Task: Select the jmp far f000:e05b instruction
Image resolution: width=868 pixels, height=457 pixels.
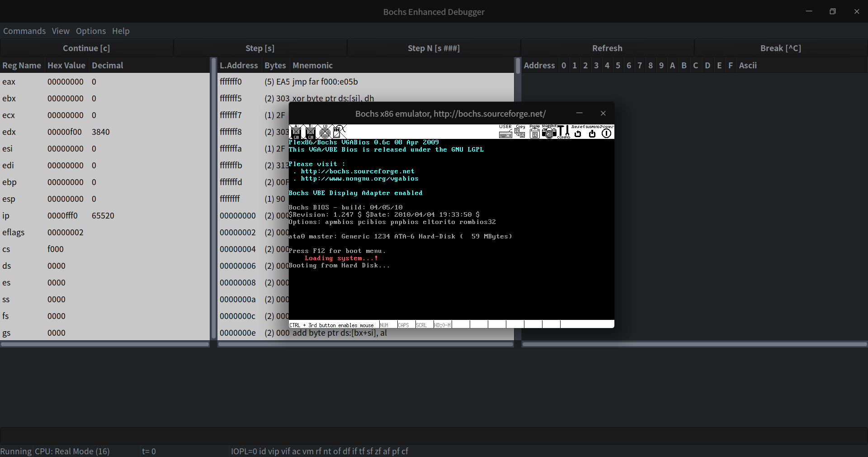Action: pos(325,82)
